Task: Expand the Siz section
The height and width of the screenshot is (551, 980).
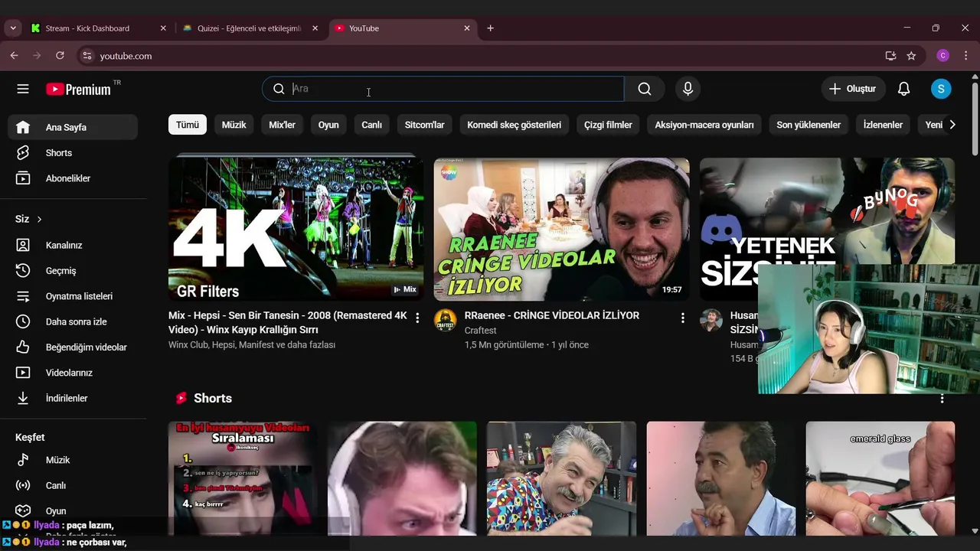Action: [x=29, y=219]
